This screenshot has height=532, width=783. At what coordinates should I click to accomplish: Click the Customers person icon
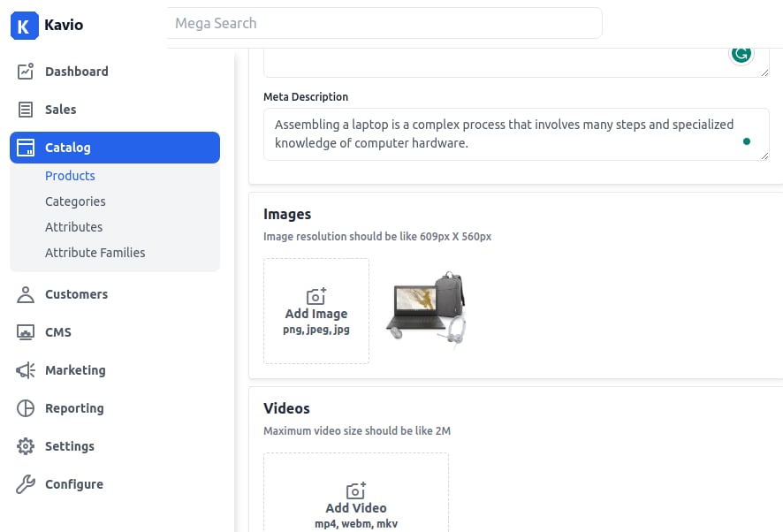tap(26, 294)
